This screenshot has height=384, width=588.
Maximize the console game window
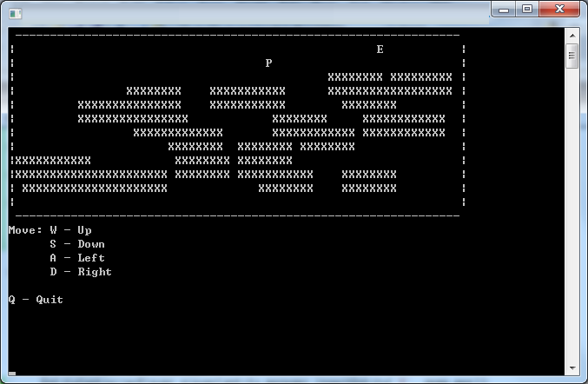click(527, 9)
